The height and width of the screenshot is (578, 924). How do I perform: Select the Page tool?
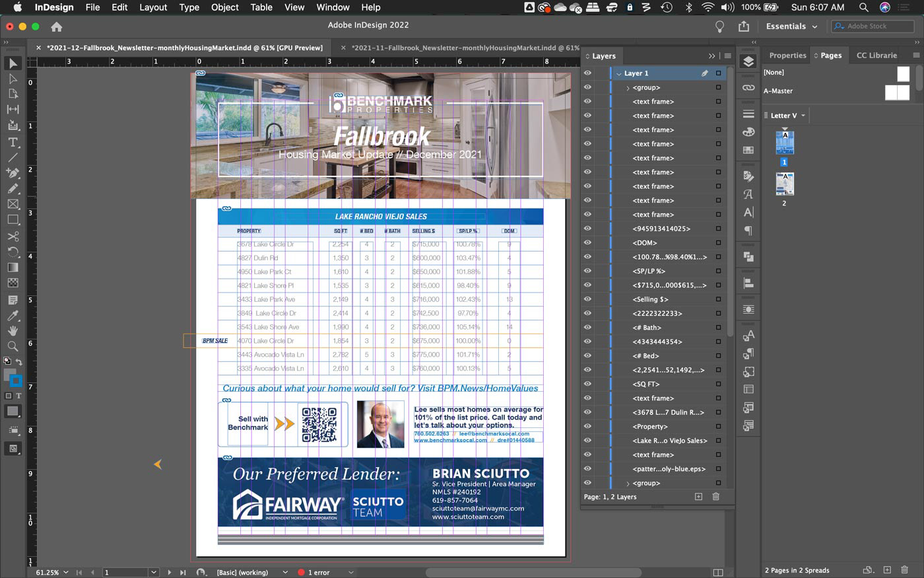pos(13,94)
